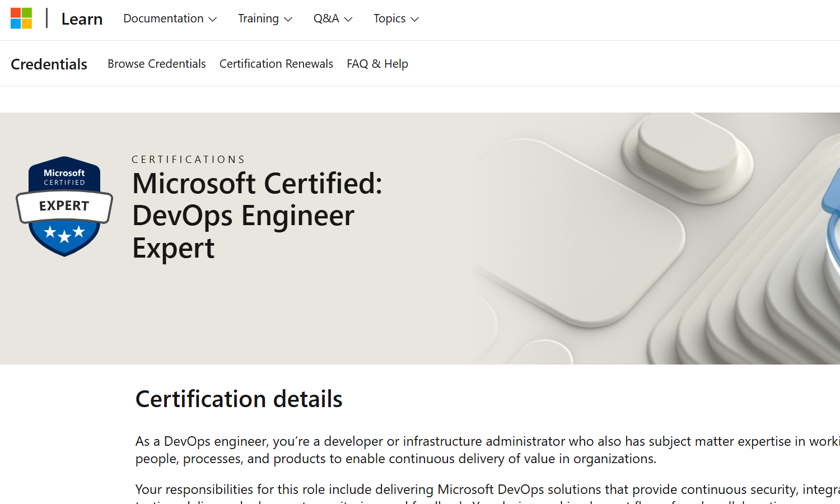
Task: Click the chevron arrow beside Documentation
Action: pos(213,20)
